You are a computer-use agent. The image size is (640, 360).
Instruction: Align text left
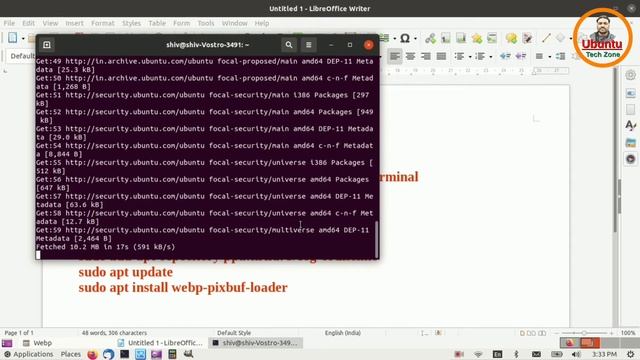click(395, 56)
